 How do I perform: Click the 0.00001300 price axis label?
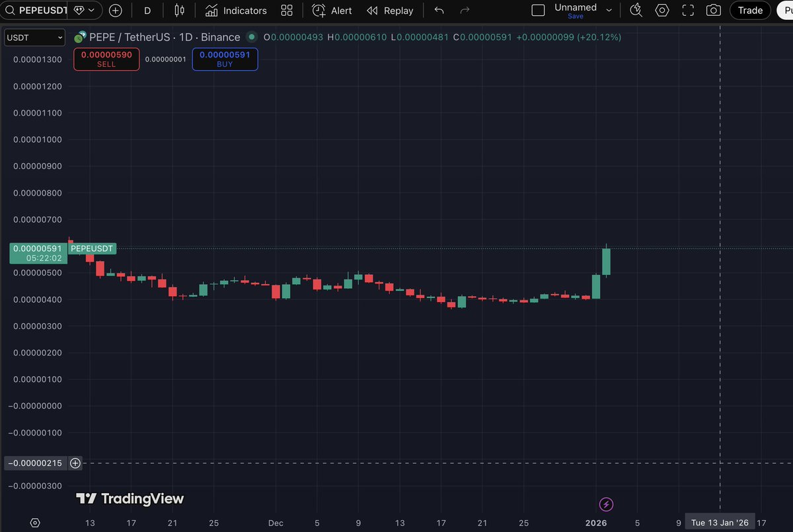click(38, 59)
